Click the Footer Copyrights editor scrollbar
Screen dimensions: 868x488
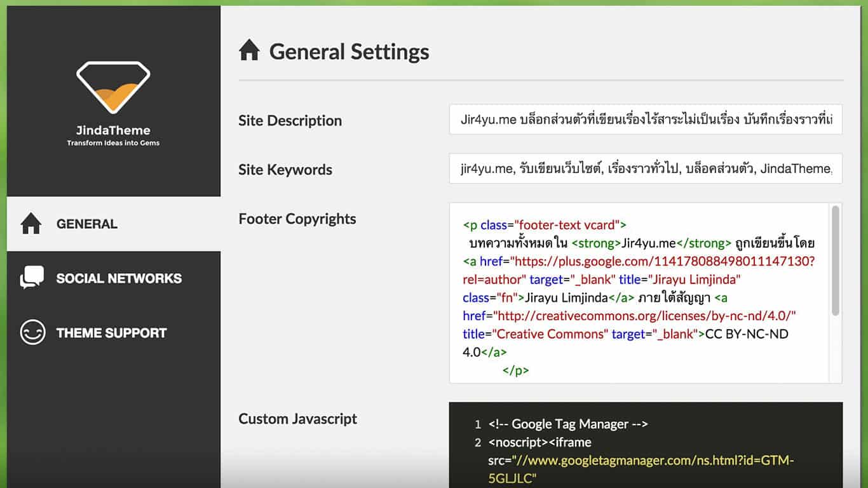click(x=836, y=261)
